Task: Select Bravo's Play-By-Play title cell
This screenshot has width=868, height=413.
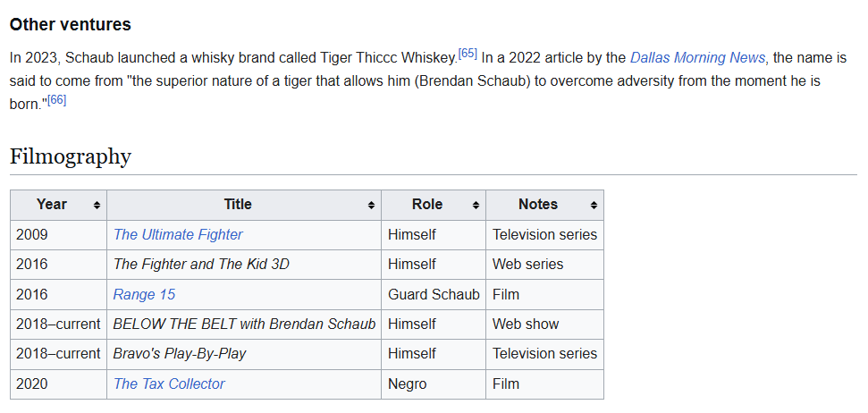Action: 244,354
